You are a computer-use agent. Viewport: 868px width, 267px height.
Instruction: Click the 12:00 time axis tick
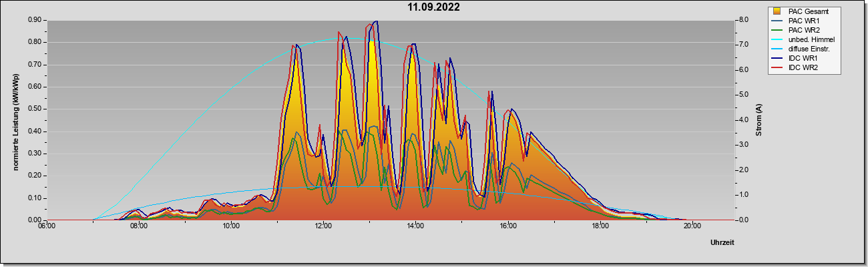pyautogui.click(x=323, y=226)
